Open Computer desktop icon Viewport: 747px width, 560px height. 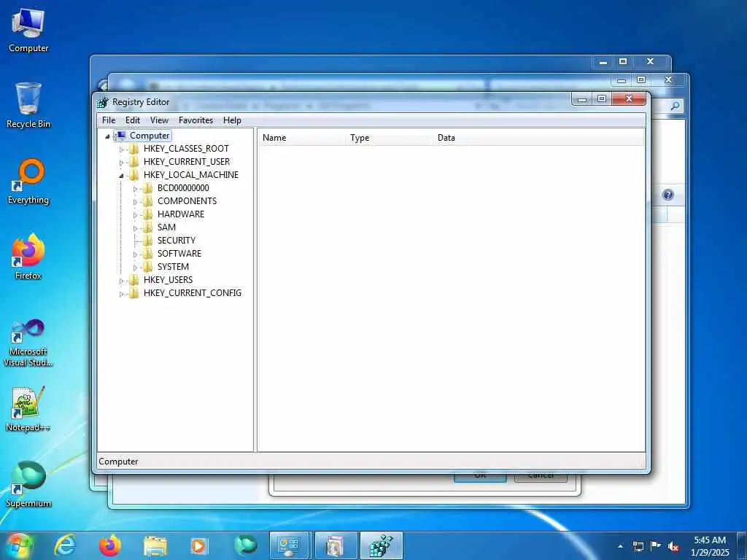(x=28, y=31)
